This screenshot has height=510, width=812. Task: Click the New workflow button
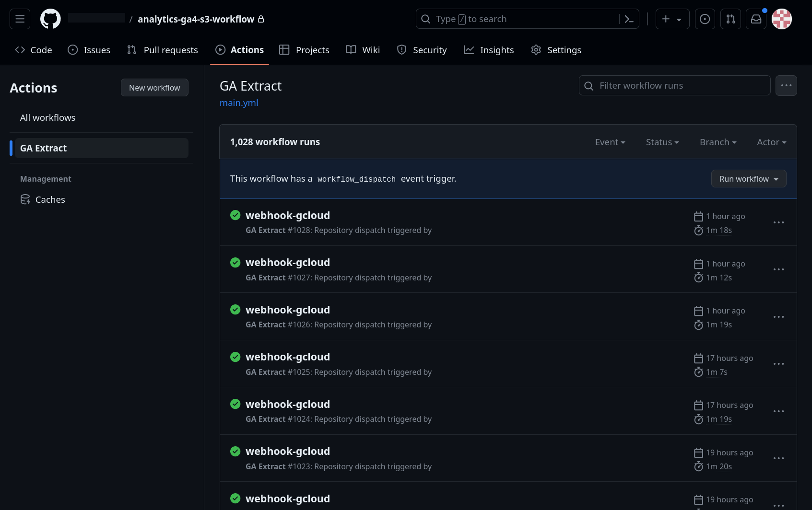tap(154, 88)
